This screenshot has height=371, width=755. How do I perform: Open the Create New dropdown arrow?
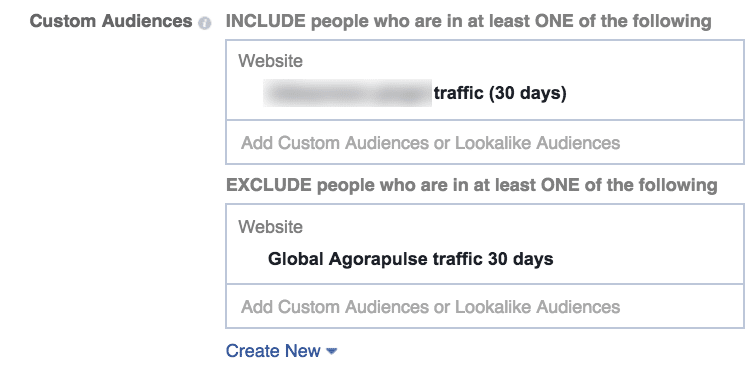pos(331,351)
